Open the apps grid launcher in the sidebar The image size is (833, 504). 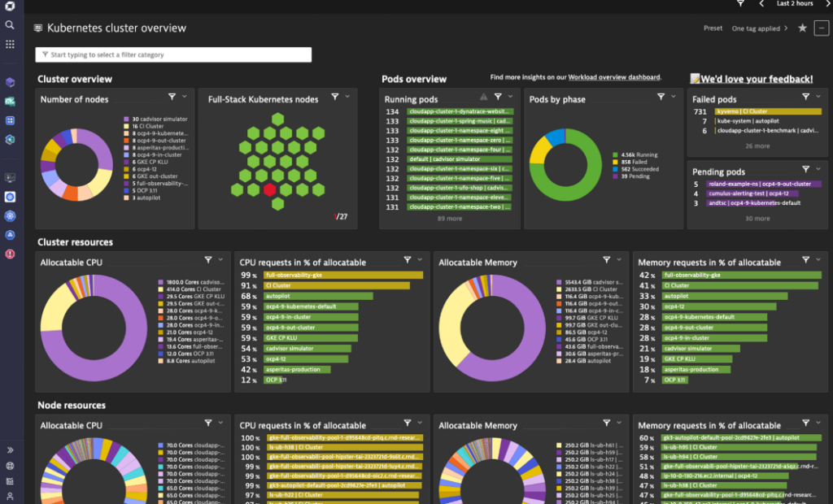(8, 44)
